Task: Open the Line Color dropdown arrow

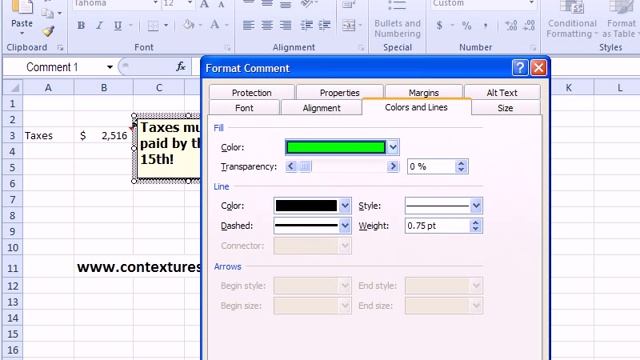Action: 345,206
